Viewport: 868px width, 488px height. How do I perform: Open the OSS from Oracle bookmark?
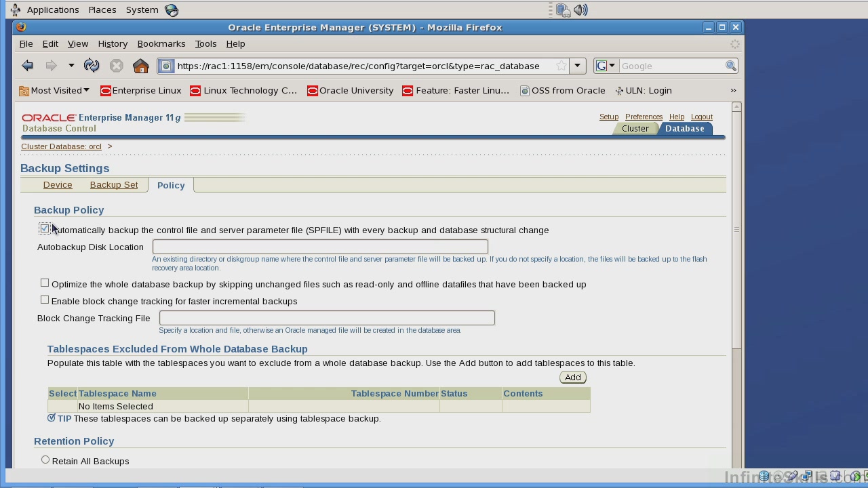[x=562, y=90]
